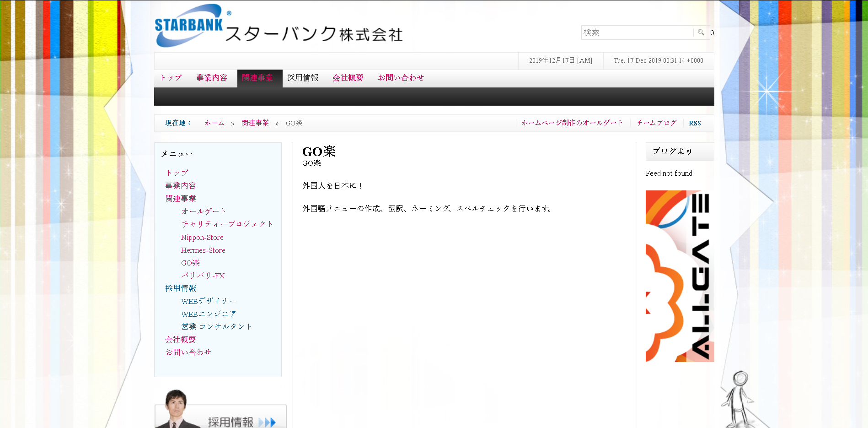The height and width of the screenshot is (428, 868).
Task: Click 会社概要 in the sidebar menu
Action: (x=181, y=339)
